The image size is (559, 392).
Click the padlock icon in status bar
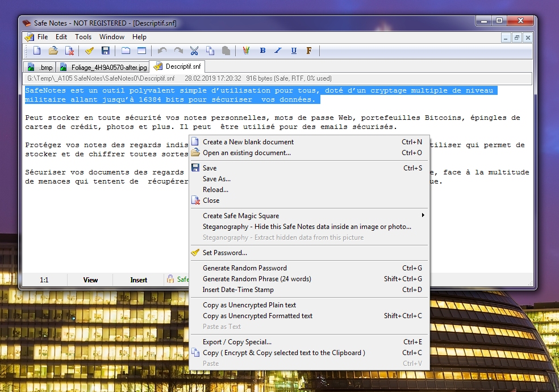(170, 279)
